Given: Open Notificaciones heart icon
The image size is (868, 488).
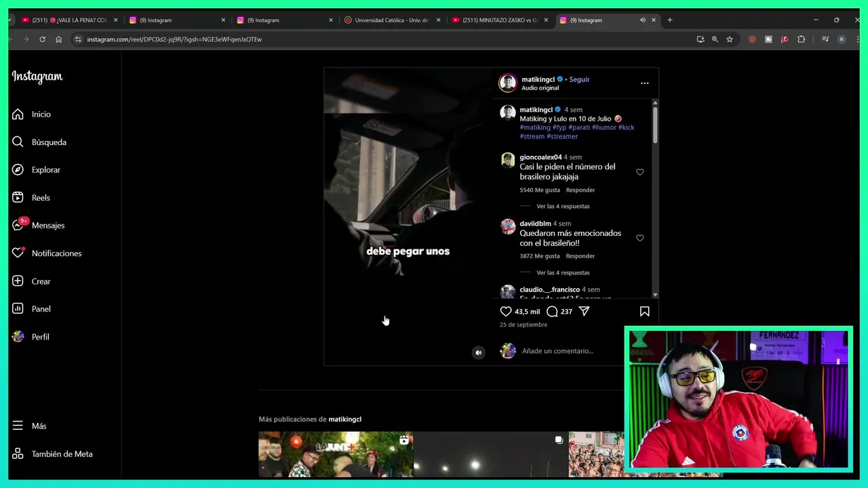Looking at the screenshot, I should (x=18, y=253).
